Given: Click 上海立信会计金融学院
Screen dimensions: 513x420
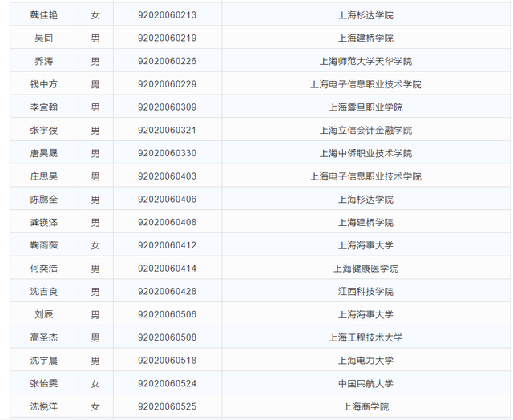Looking at the screenshot, I should [x=366, y=131].
